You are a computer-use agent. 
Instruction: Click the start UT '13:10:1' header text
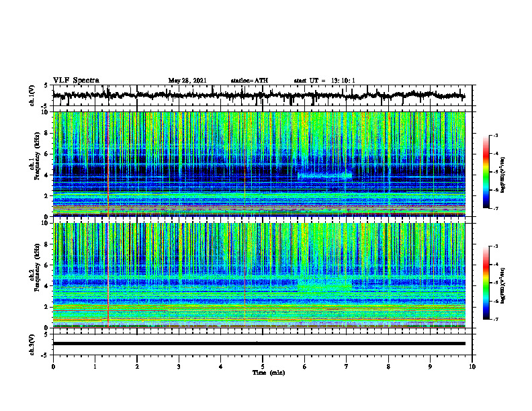coord(343,81)
